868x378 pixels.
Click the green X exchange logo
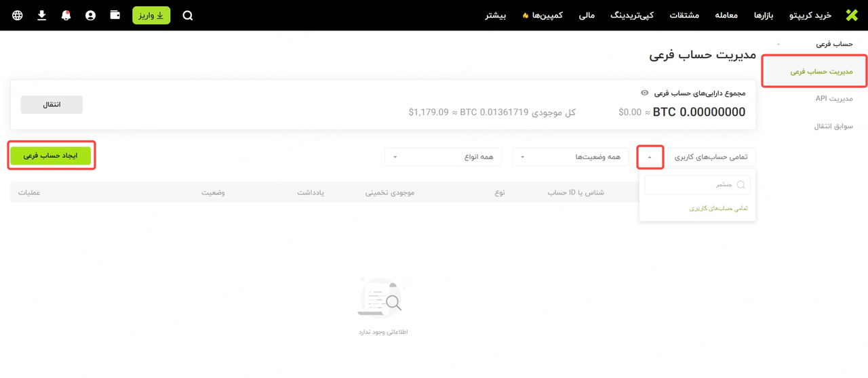coord(852,15)
